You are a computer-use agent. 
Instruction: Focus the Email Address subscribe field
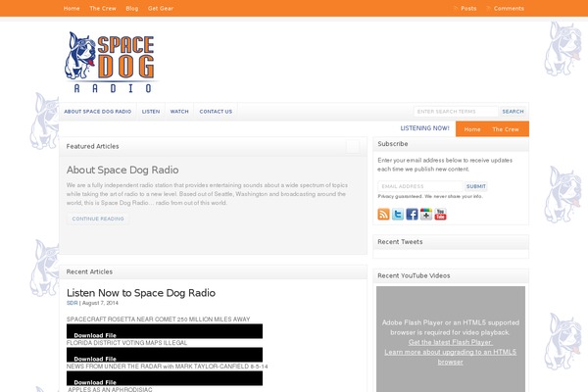tap(420, 186)
